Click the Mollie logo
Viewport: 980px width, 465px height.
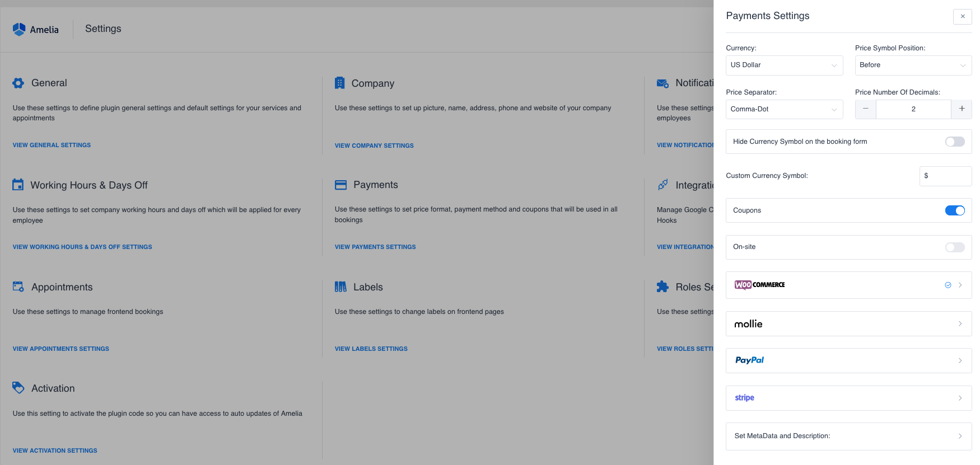click(x=748, y=324)
